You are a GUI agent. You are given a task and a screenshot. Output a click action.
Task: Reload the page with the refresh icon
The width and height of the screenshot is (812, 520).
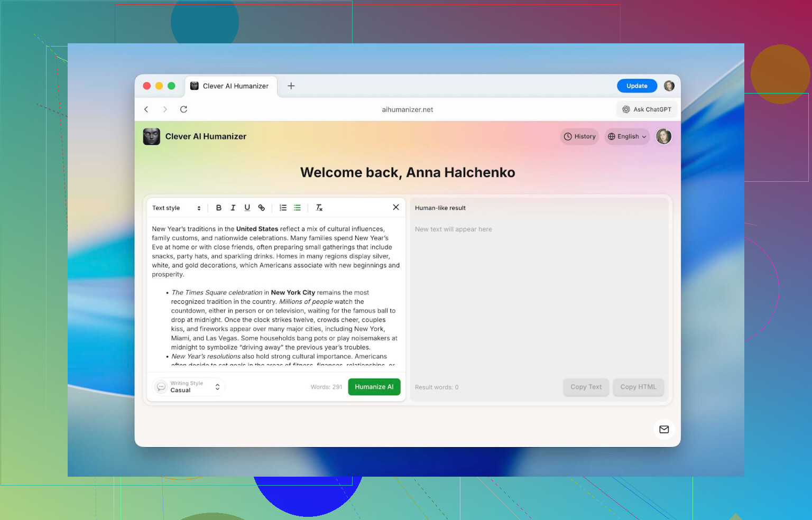pos(183,109)
